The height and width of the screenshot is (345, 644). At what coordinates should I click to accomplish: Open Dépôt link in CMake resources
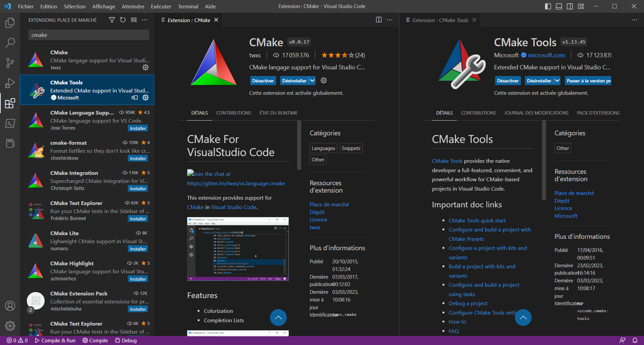pyautogui.click(x=317, y=212)
